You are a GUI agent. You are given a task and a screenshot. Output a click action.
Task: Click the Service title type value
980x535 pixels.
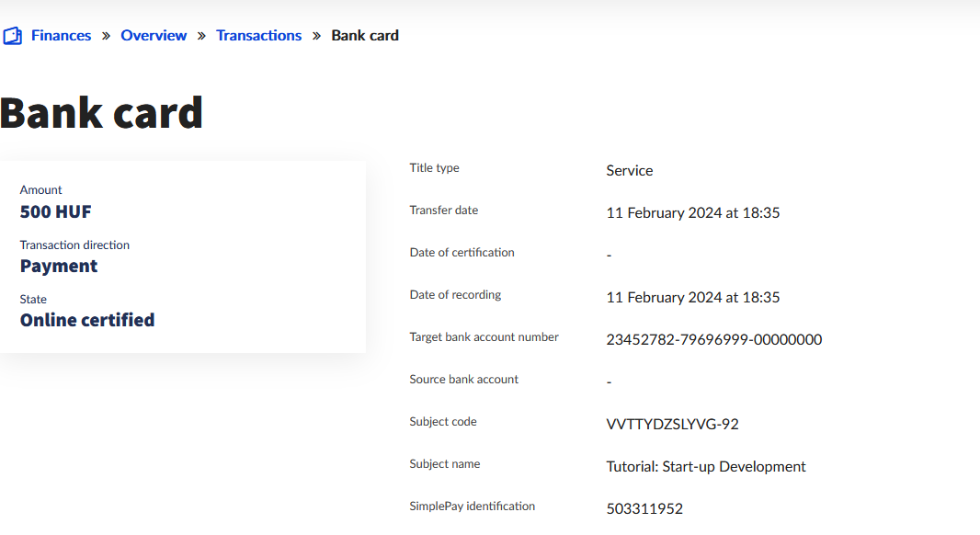[630, 171]
